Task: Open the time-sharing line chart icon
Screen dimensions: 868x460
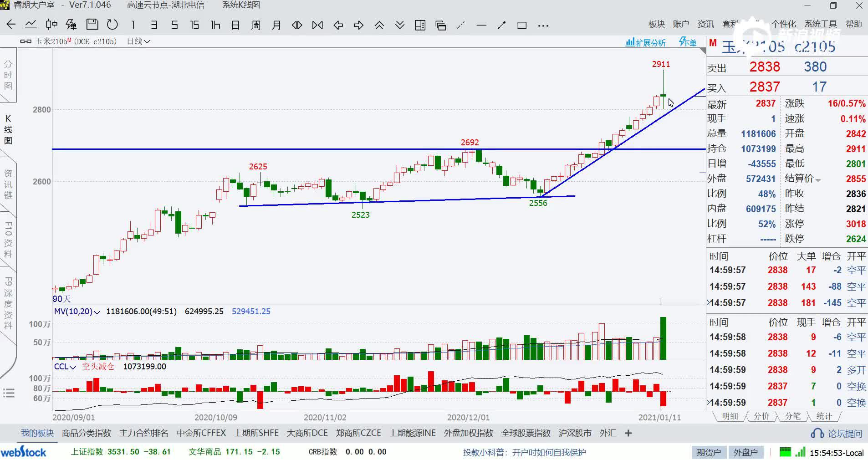Action: pos(31,25)
